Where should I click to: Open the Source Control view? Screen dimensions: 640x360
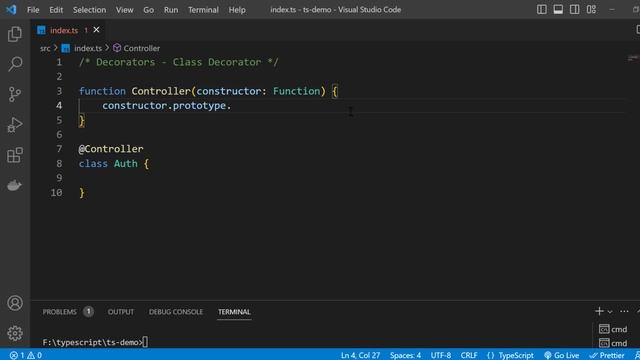pos(15,94)
